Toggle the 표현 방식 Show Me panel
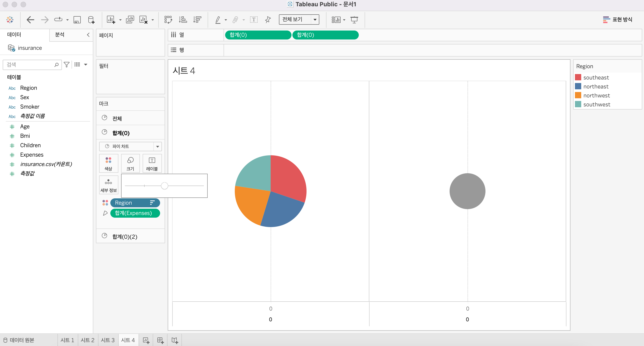Screen dimensions: 644x346 [x=618, y=20]
